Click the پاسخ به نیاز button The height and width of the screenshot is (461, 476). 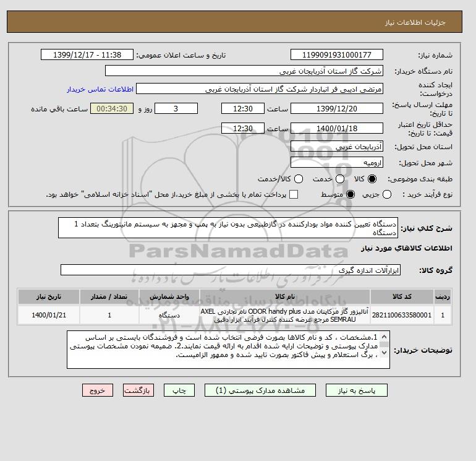pyautogui.click(x=357, y=390)
